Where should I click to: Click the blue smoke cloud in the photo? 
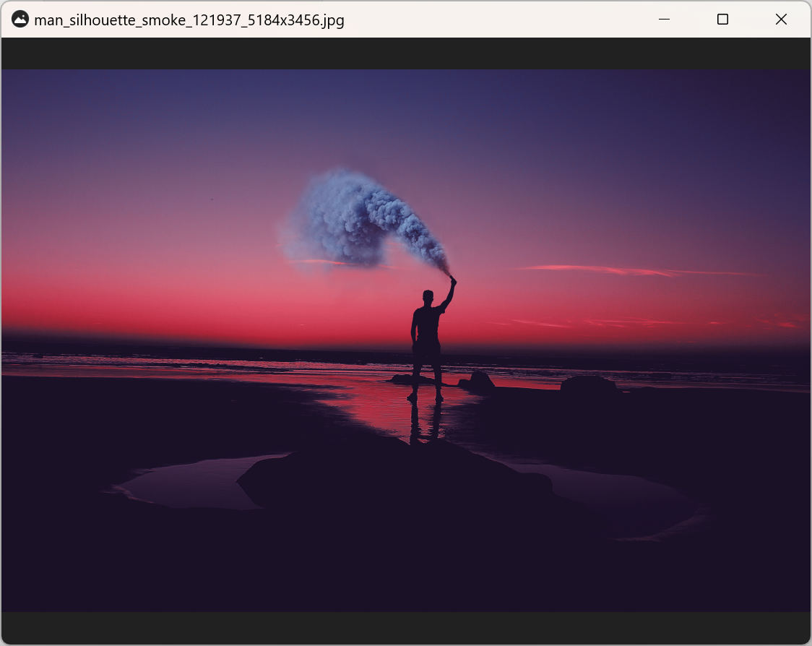(x=354, y=217)
